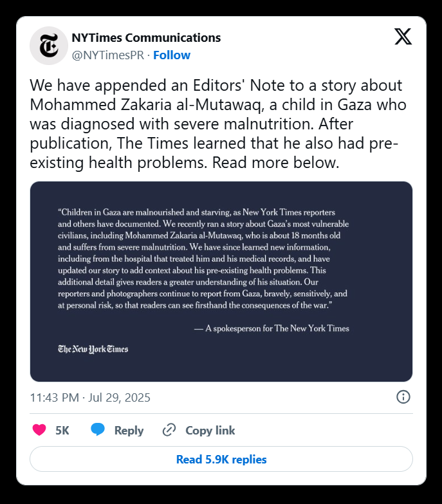Click The New York Times logo in image
442x504 pixels.
pyautogui.click(x=93, y=349)
